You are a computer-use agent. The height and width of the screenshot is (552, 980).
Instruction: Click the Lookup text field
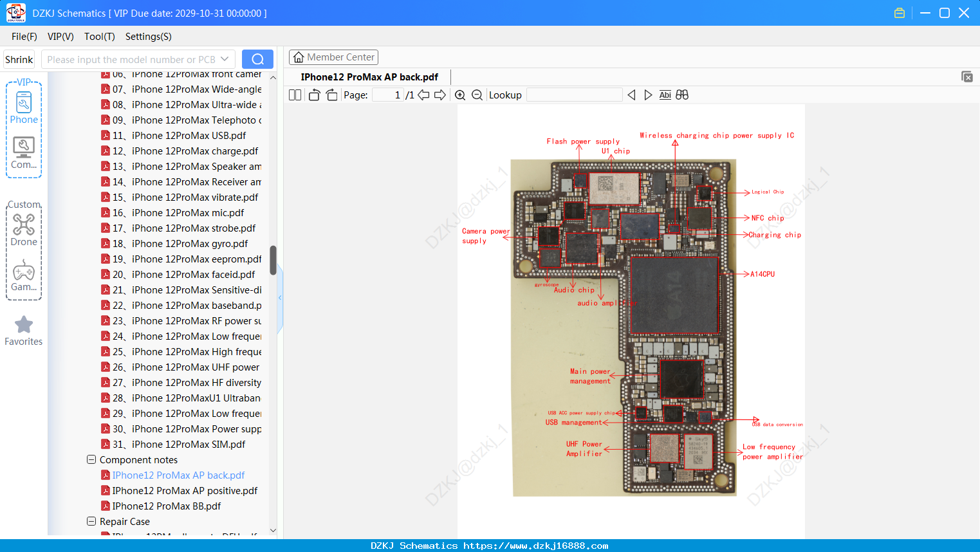pos(575,95)
